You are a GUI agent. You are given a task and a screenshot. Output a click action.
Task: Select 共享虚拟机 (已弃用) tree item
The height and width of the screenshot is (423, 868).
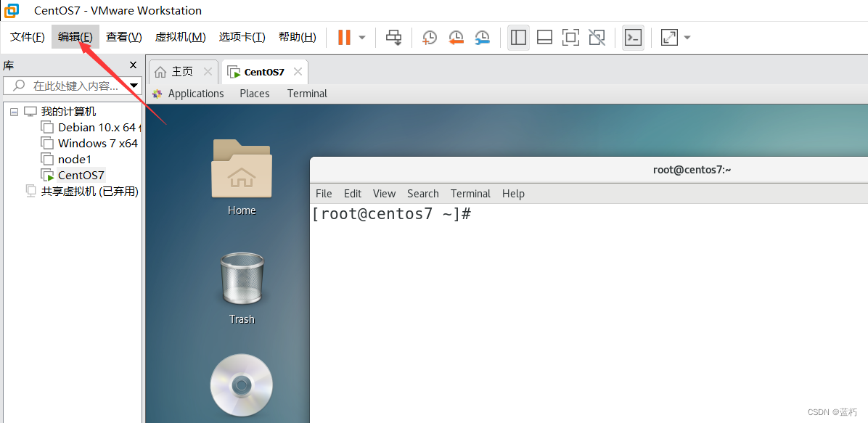coord(90,192)
